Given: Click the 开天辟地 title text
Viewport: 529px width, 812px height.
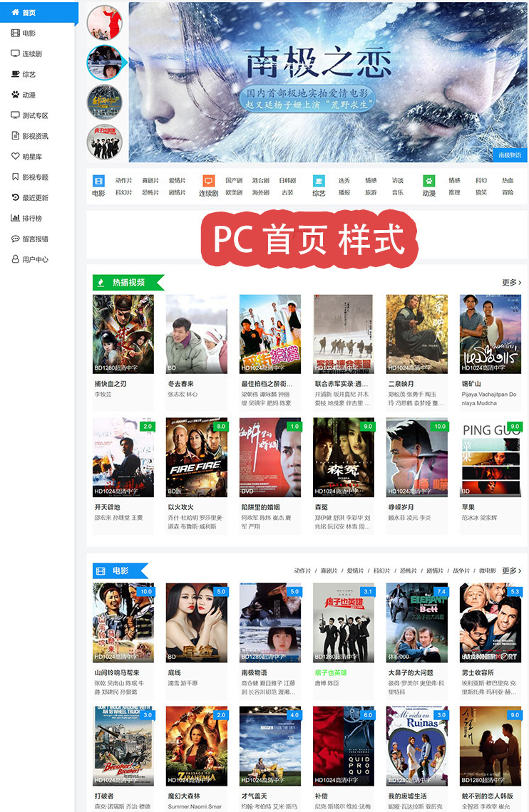Looking at the screenshot, I should click(x=107, y=507).
